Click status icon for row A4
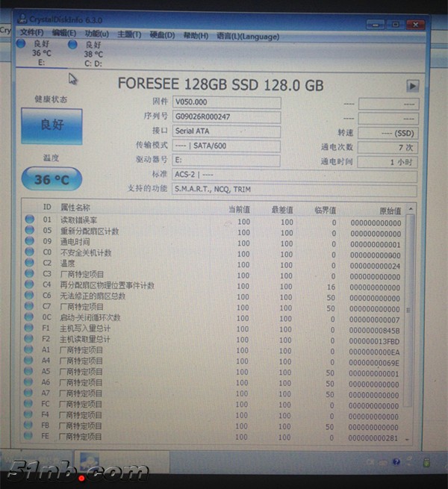The height and width of the screenshot is (489, 448). coord(28,360)
